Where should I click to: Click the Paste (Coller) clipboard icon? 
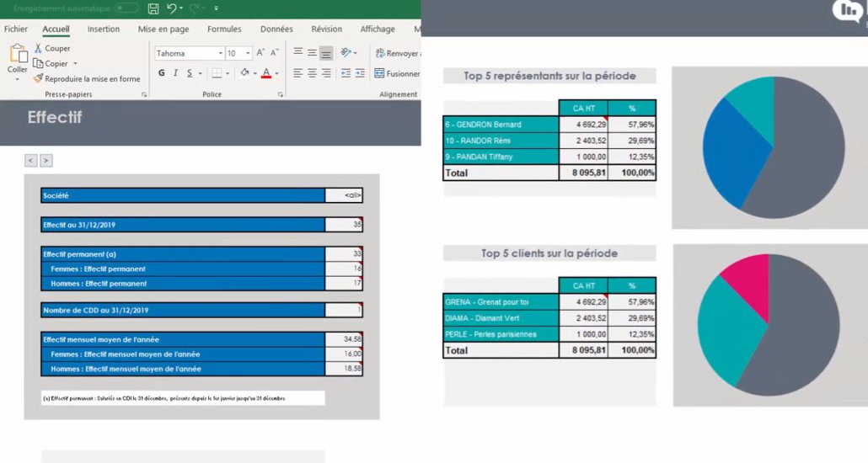(x=18, y=54)
